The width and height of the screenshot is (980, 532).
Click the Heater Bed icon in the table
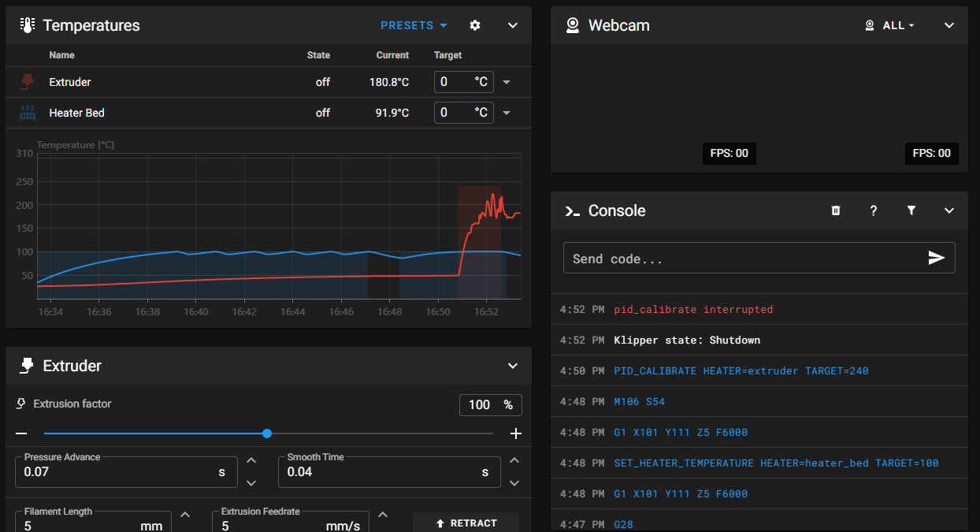click(28, 113)
